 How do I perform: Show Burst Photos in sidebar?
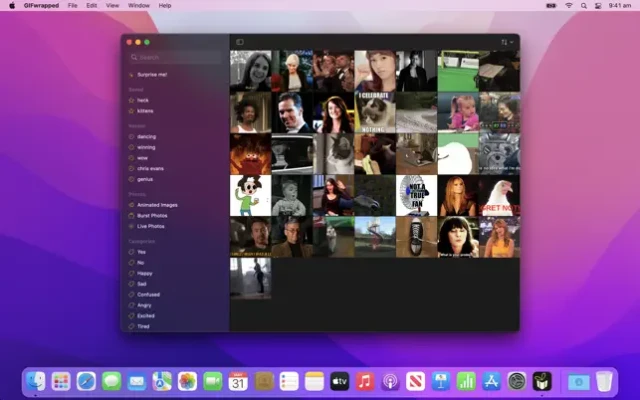pyautogui.click(x=152, y=216)
